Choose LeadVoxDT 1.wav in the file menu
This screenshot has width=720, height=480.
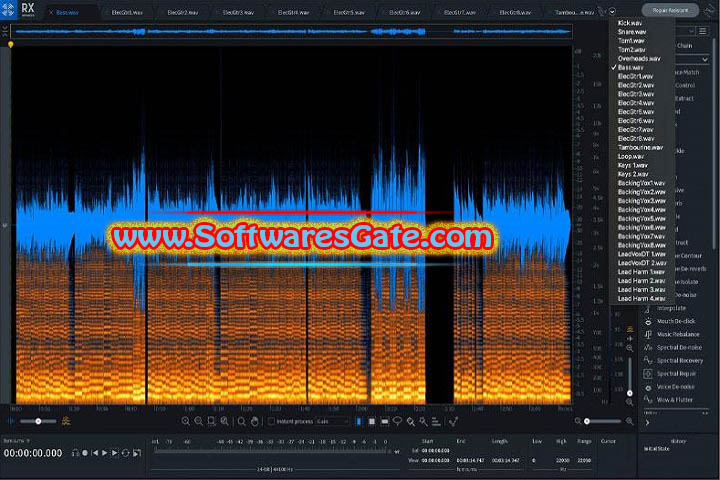click(x=641, y=254)
